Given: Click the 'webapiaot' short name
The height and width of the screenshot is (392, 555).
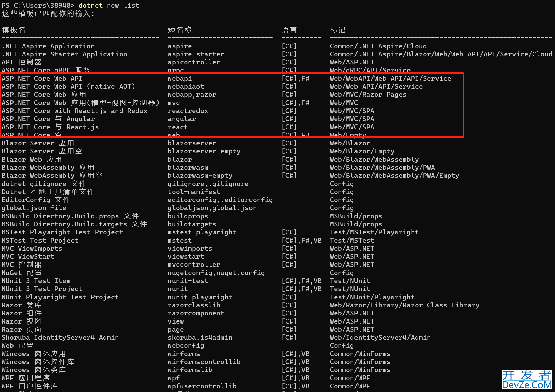Looking at the screenshot, I should (186, 86).
